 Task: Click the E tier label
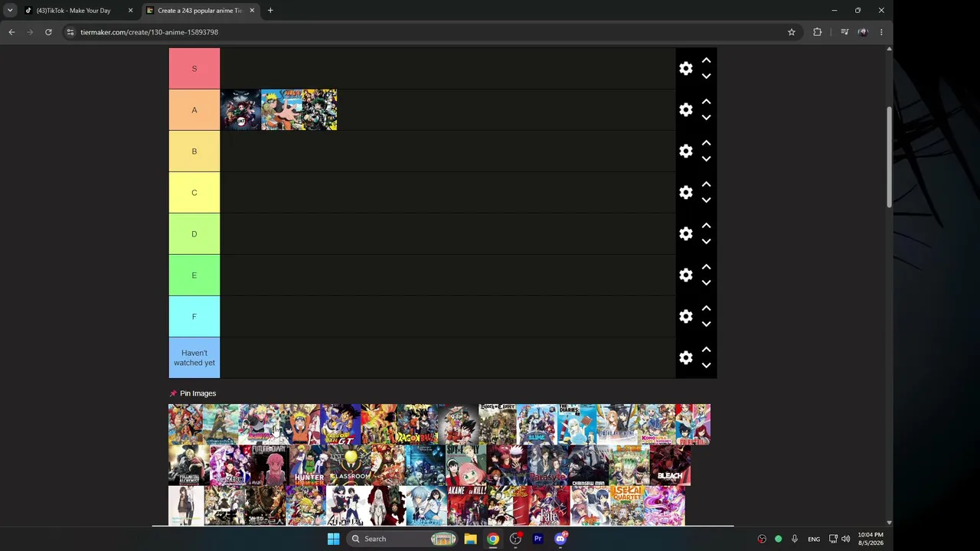point(194,275)
